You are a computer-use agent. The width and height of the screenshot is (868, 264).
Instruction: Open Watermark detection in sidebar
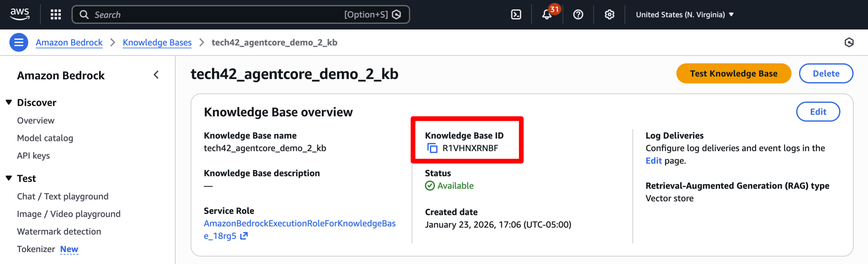59,231
